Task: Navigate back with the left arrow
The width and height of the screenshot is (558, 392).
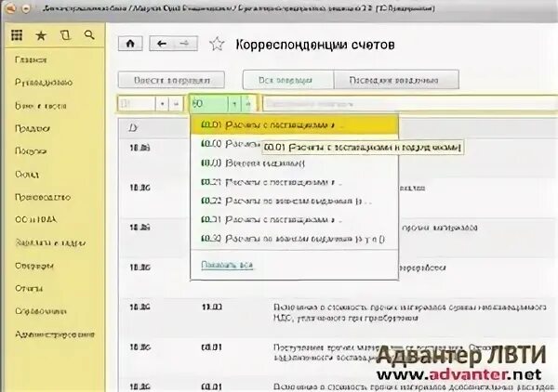Action: coord(161,44)
